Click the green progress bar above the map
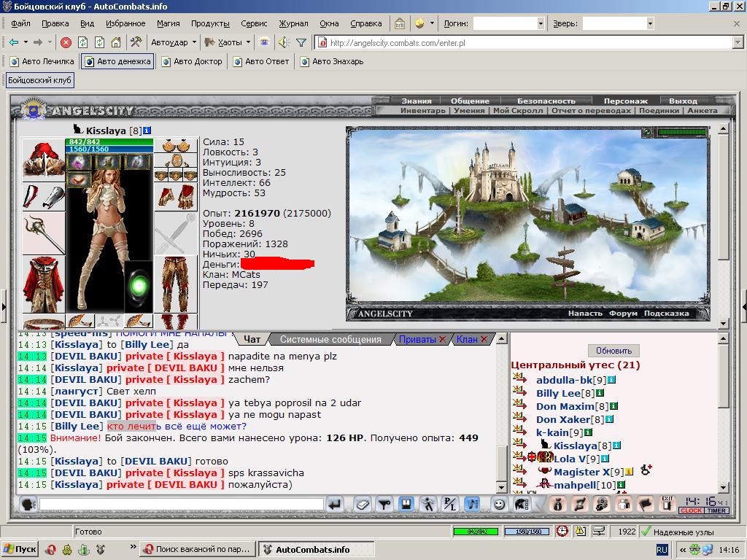This screenshot has height=560, width=747. [x=682, y=132]
